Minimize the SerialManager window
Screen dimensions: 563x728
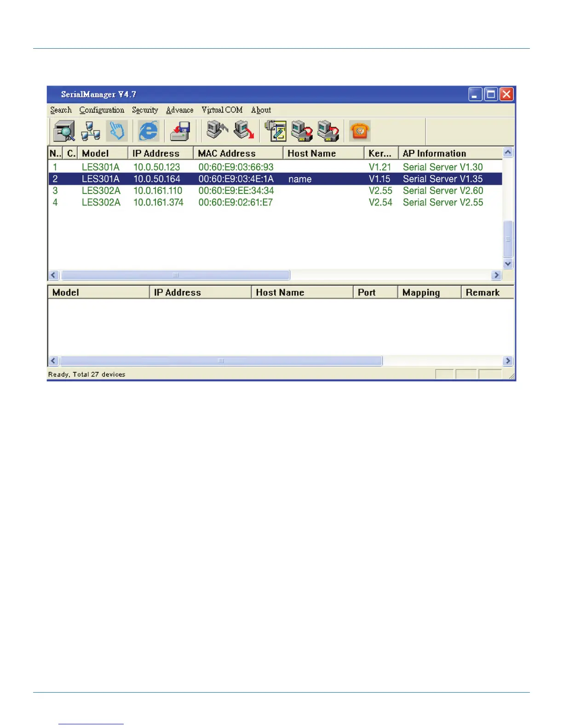tap(475, 94)
